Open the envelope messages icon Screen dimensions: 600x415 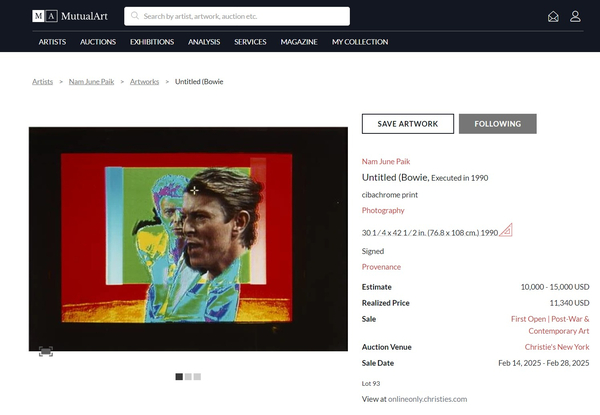pyautogui.click(x=553, y=16)
